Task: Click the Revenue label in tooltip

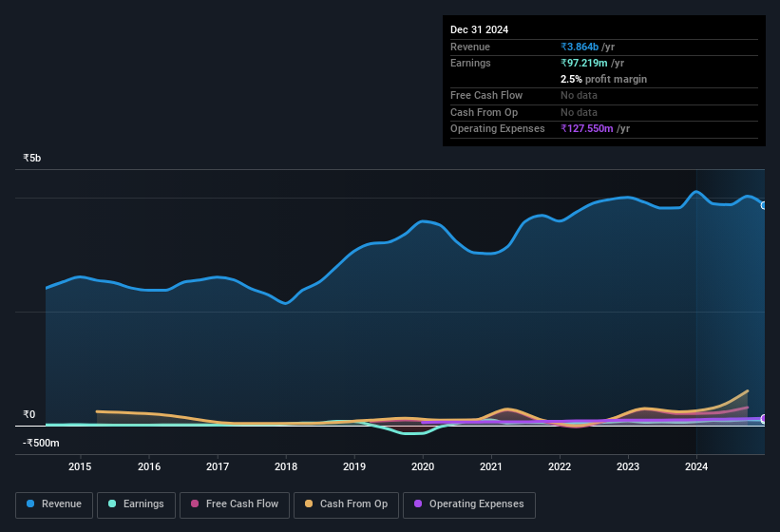Action: point(470,47)
